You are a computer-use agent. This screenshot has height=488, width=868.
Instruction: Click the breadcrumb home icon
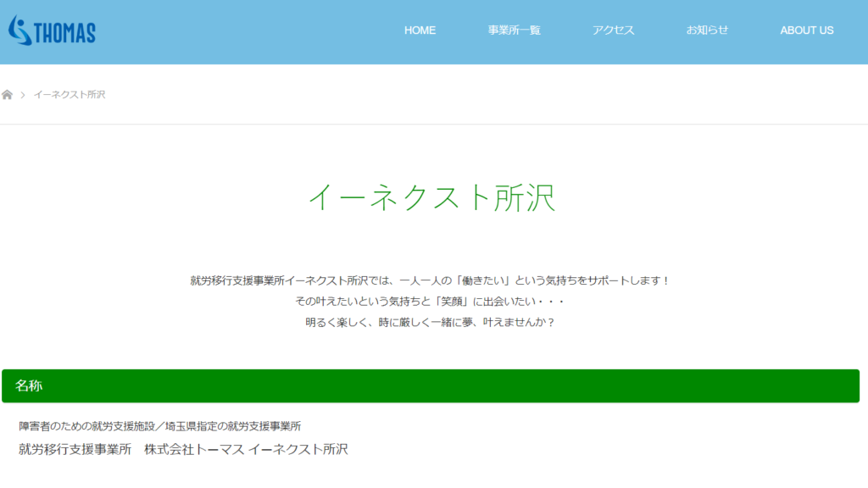pyautogui.click(x=8, y=95)
